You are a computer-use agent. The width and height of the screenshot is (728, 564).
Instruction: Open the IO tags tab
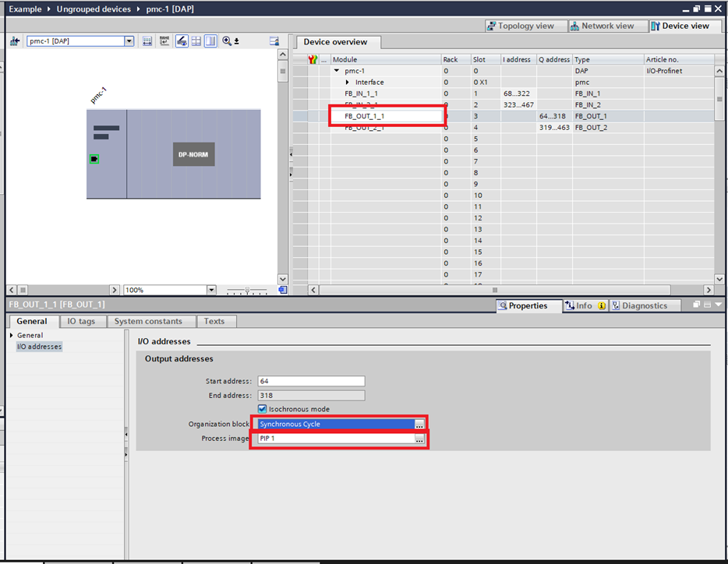(x=81, y=321)
